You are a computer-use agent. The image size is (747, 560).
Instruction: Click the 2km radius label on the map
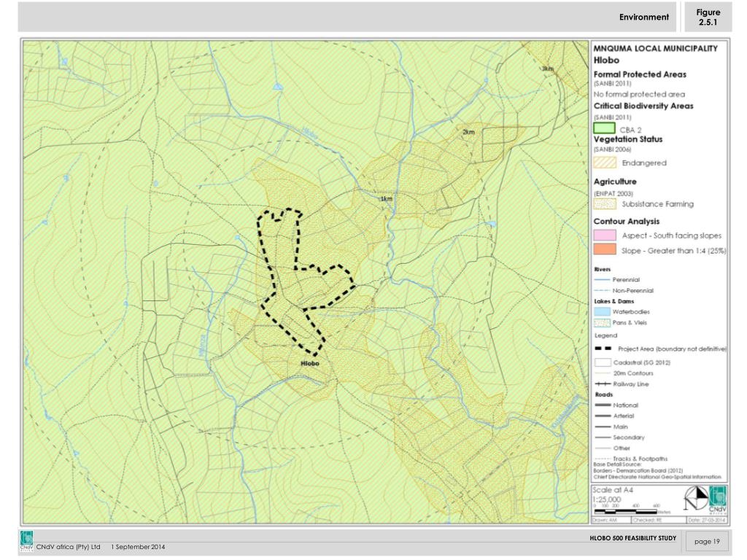click(468, 132)
